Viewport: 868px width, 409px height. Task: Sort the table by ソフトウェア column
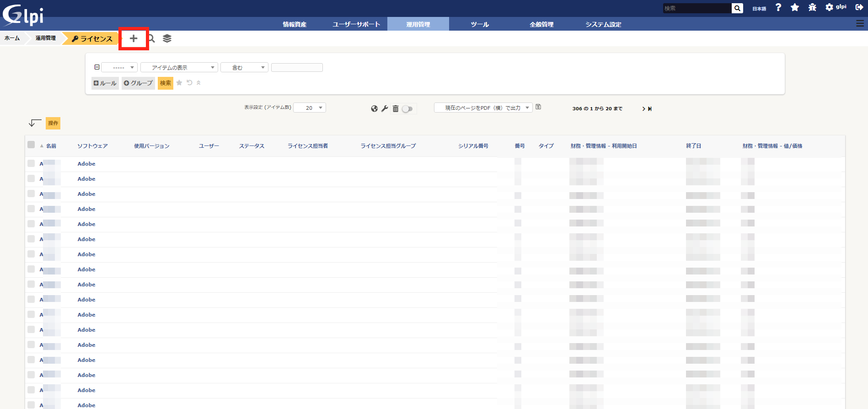[x=92, y=146]
